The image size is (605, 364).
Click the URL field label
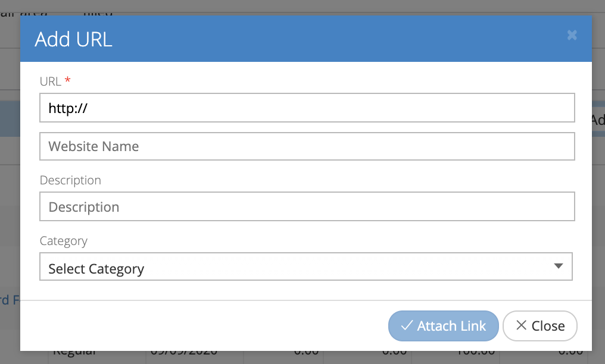tap(51, 81)
